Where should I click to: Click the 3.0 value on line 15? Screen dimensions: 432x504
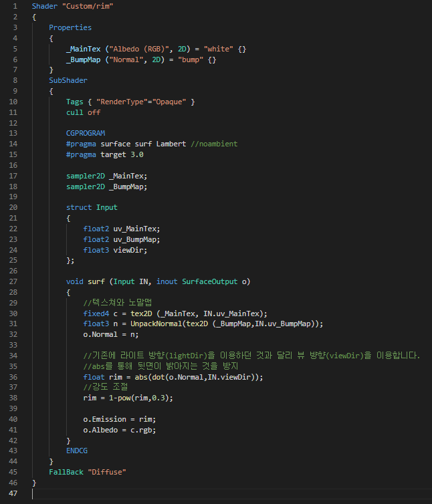[x=137, y=154]
